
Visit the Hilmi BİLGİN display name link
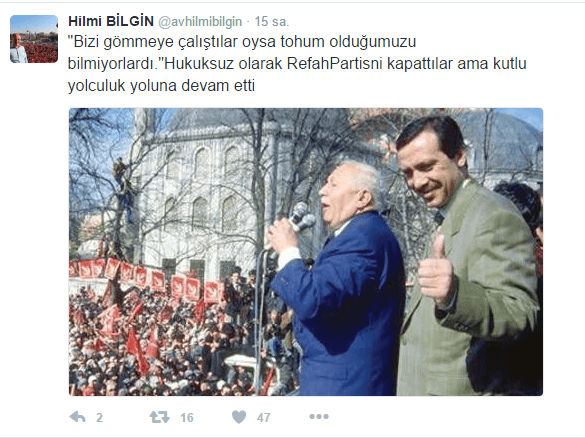111,21
